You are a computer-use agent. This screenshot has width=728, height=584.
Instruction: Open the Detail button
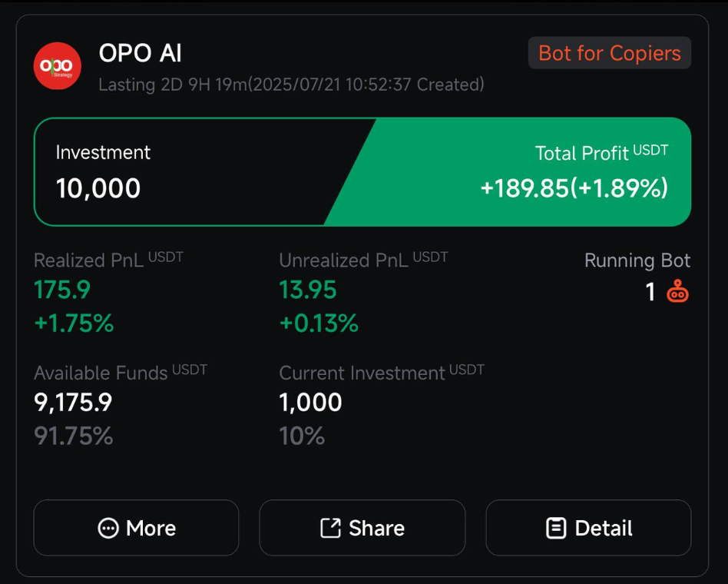(x=588, y=528)
